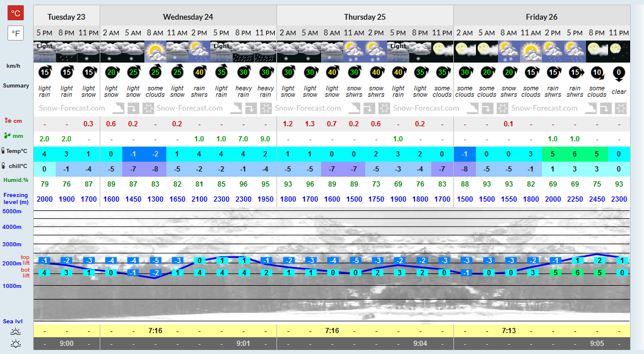Select the Wednesday 24 day header
Screen dimensions: 644x354
coord(188,17)
